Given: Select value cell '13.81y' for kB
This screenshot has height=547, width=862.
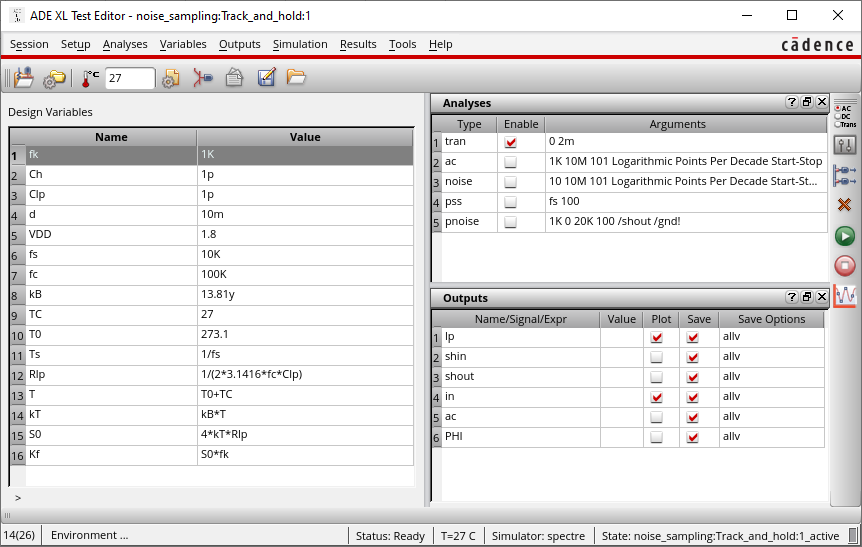Looking at the screenshot, I should (305, 294).
